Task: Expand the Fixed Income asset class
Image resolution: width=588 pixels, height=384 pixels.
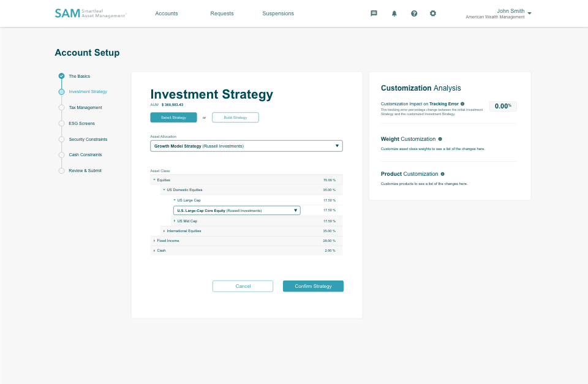Action: tap(154, 241)
